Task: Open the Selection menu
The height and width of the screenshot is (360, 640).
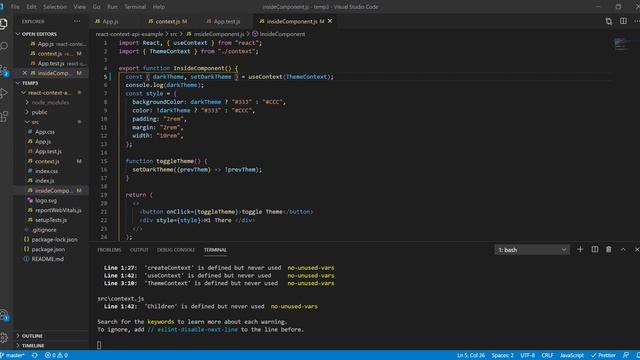Action: 55,7
